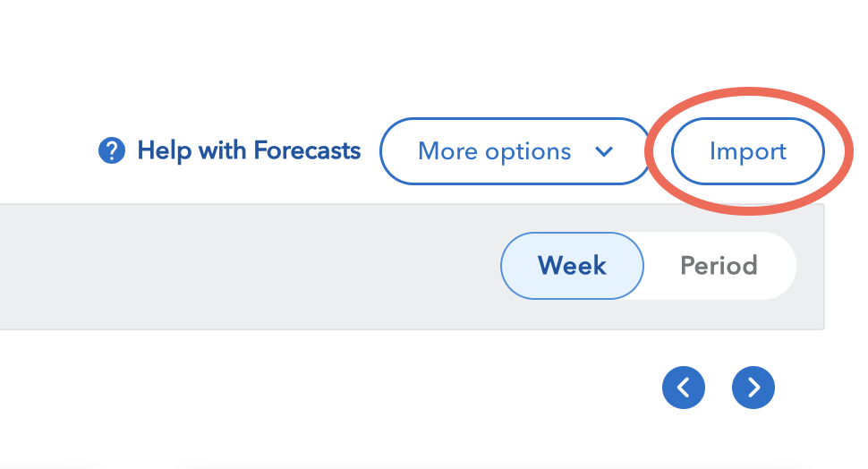Click the chevron inside More options
The width and height of the screenshot is (868, 469).
click(604, 151)
